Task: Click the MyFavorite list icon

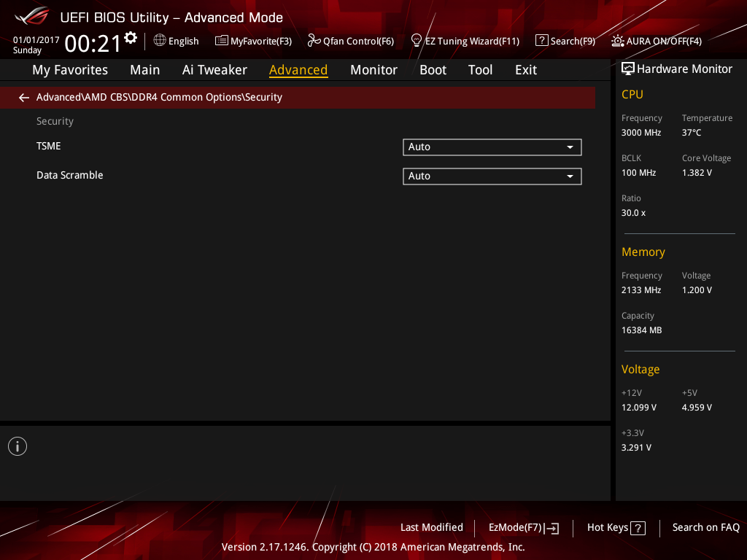Action: (x=221, y=41)
